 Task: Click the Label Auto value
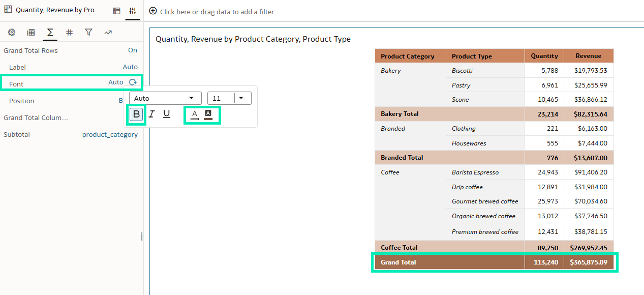tap(130, 67)
